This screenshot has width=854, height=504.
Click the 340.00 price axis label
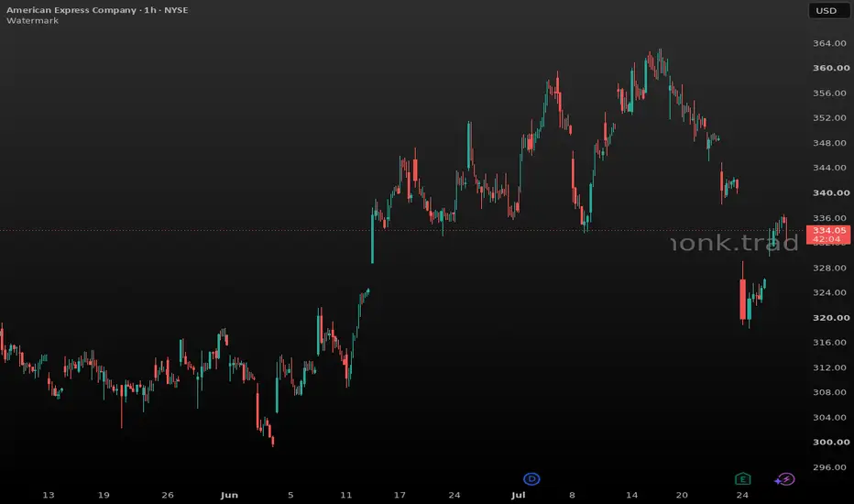point(831,192)
